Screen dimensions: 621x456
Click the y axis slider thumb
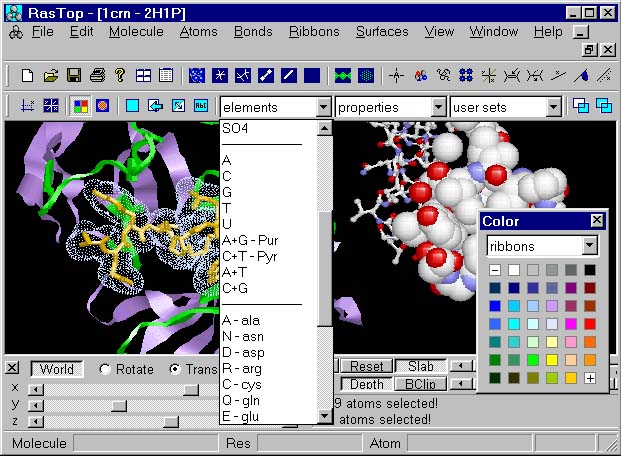[119, 406]
